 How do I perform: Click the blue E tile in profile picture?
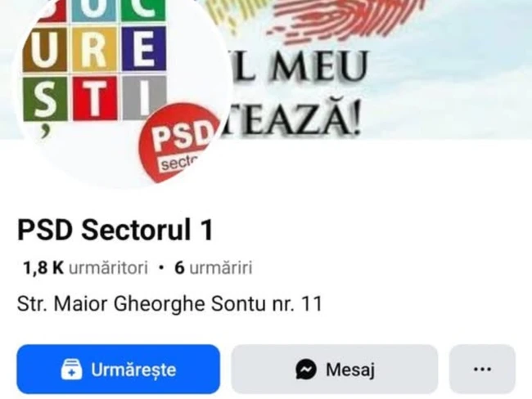[x=143, y=49]
